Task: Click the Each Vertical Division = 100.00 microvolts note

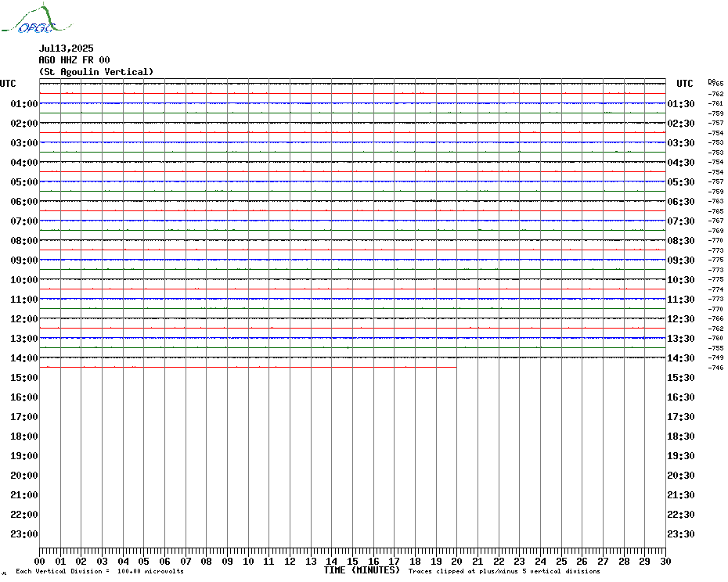Action: click(99, 571)
